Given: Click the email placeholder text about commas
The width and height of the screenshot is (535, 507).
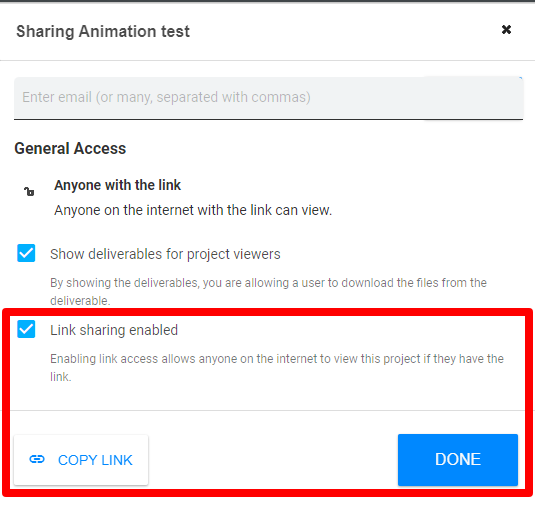Looking at the screenshot, I should pyautogui.click(x=167, y=97).
